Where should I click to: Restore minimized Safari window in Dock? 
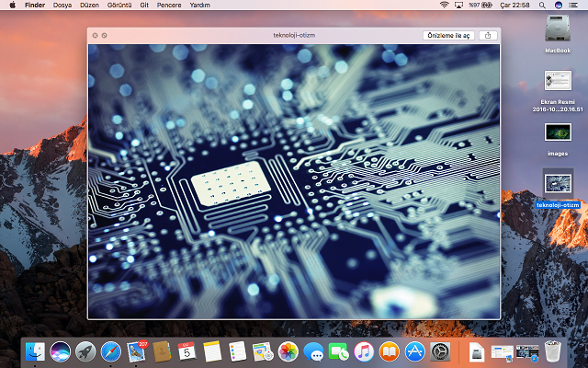click(x=527, y=353)
